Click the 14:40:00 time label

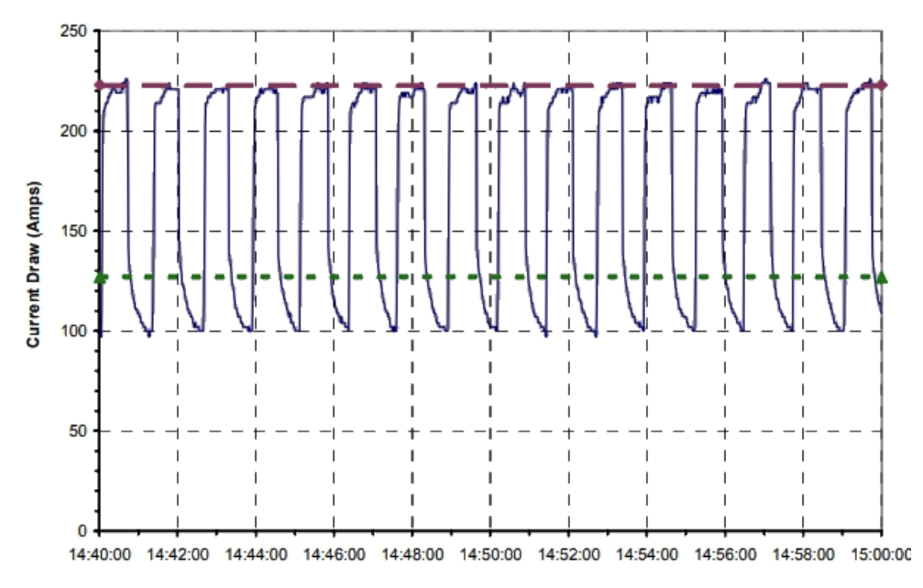pyautogui.click(x=100, y=554)
